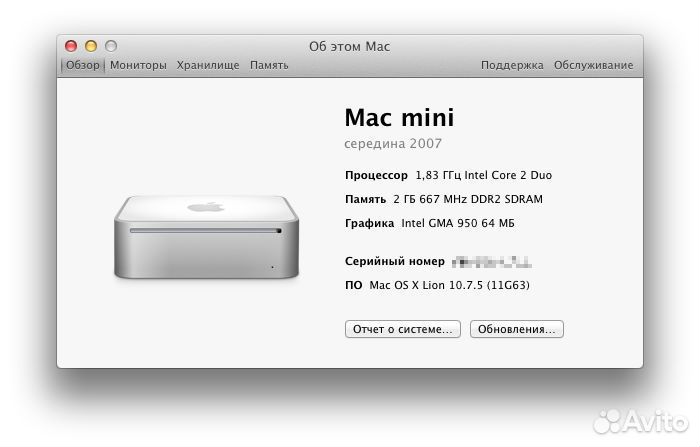Click the Серийный номер label
Image resolution: width=700 pixels, height=447 pixels.
tap(395, 261)
